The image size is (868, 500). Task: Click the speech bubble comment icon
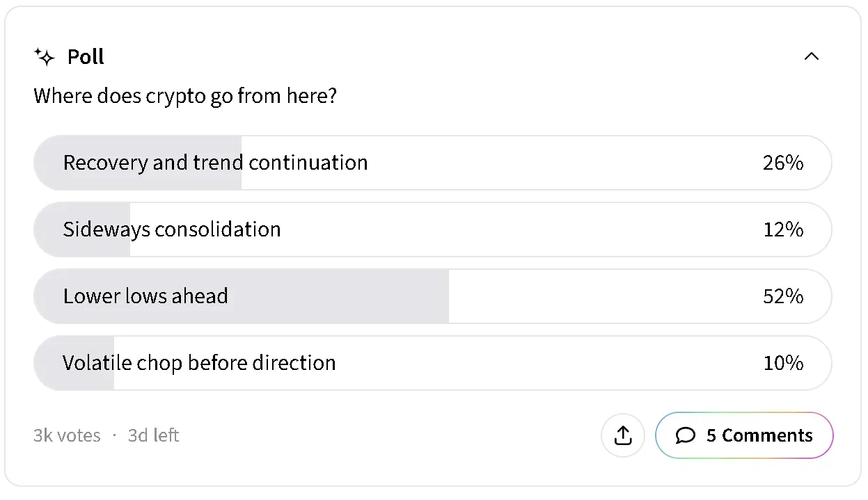(x=686, y=436)
